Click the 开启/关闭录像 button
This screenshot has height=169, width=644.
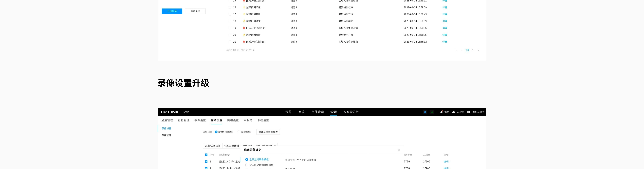[212, 146]
